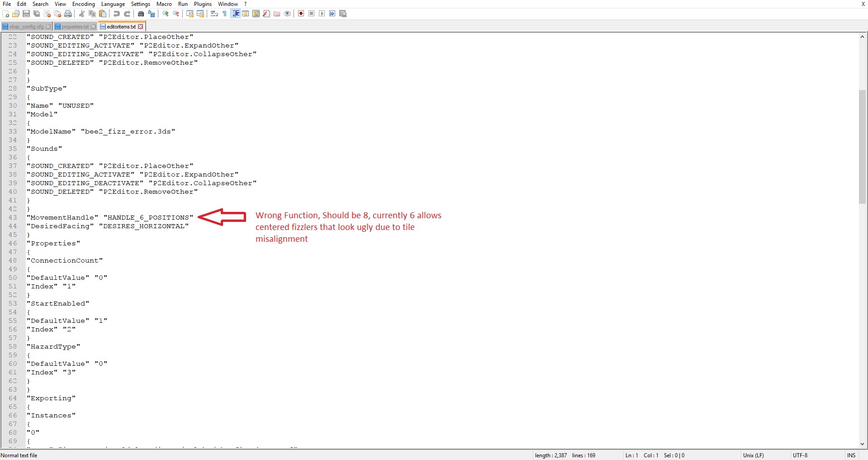Click UTF-8 encoding in status bar

point(800,455)
